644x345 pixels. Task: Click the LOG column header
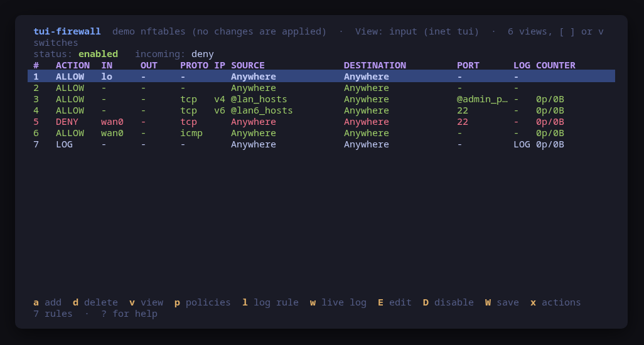point(522,65)
